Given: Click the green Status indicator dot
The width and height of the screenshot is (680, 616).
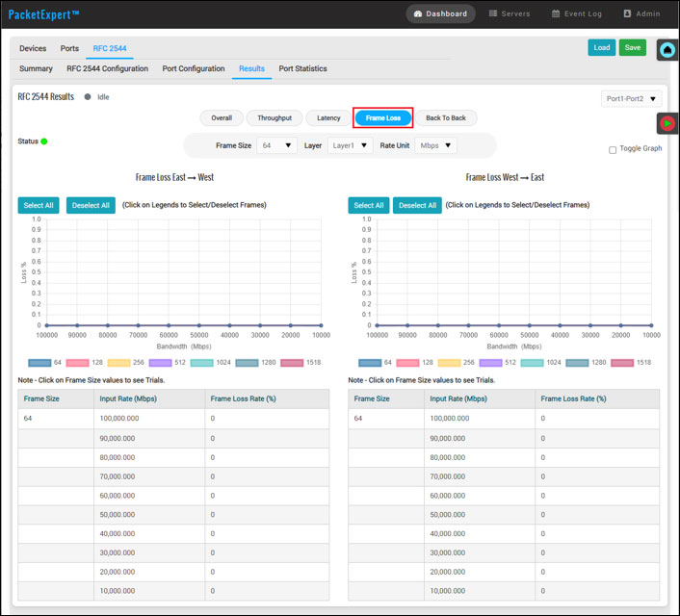Looking at the screenshot, I should [x=43, y=141].
